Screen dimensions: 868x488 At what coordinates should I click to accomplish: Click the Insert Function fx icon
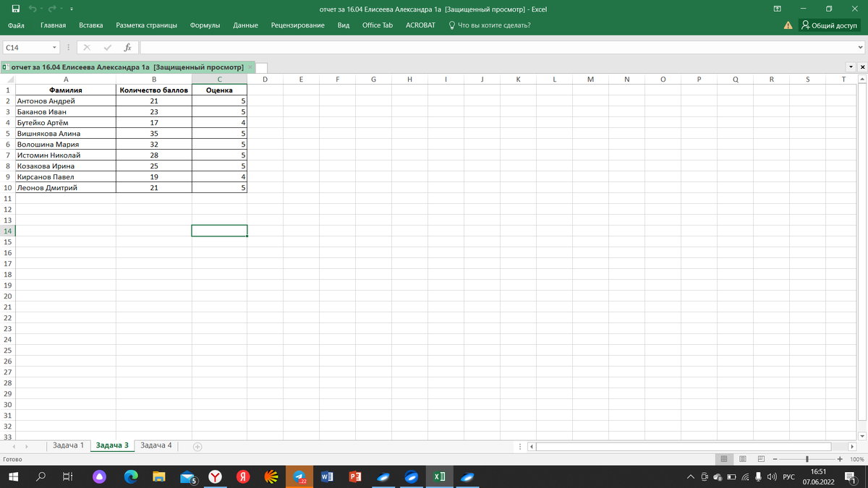click(x=127, y=48)
